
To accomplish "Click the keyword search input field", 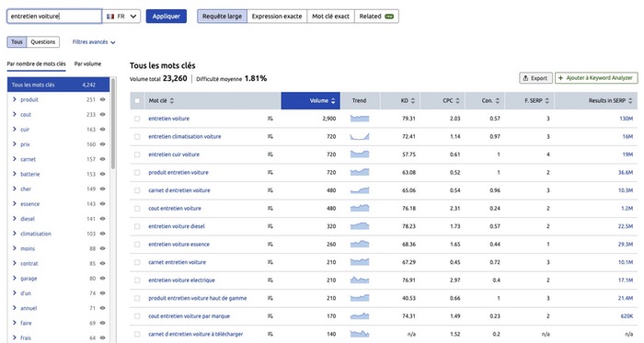I will [54, 17].
